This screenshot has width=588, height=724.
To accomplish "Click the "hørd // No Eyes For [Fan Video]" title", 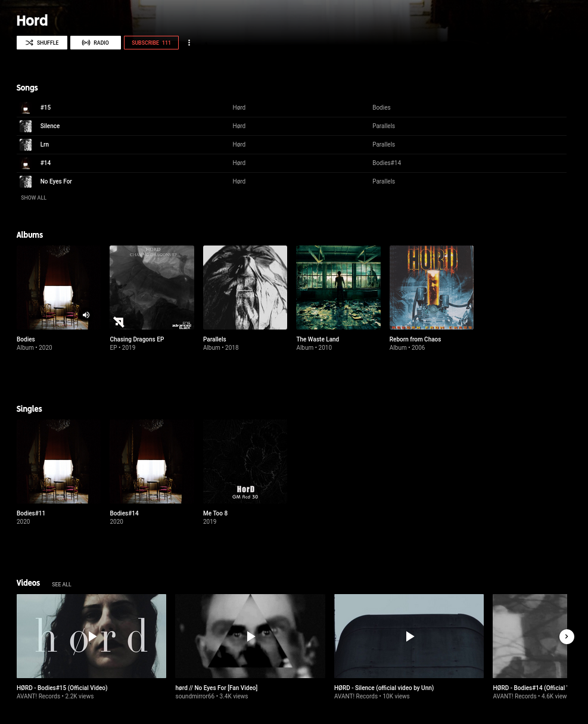I will pos(216,688).
